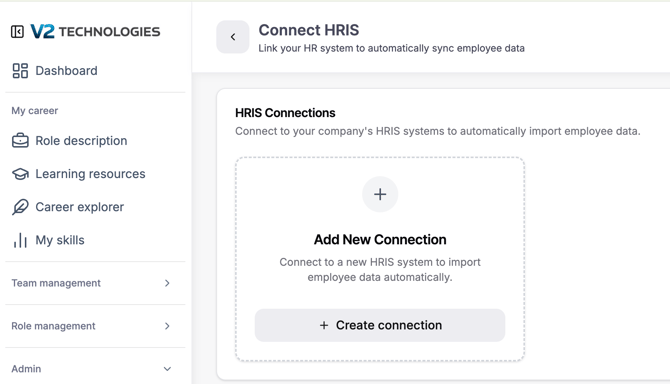Click 'Connect to your company's HRIS systems' description

(438, 131)
